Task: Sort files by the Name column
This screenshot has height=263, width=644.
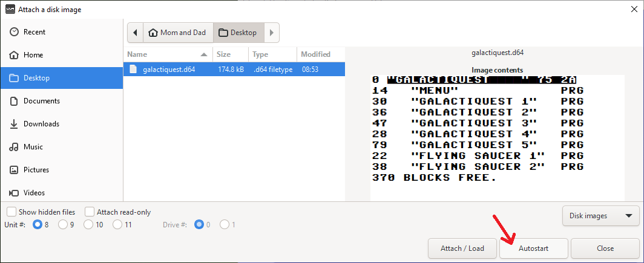Action: [168, 54]
